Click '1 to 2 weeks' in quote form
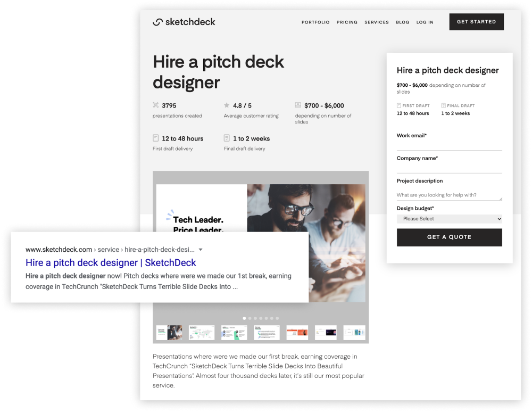 455,113
